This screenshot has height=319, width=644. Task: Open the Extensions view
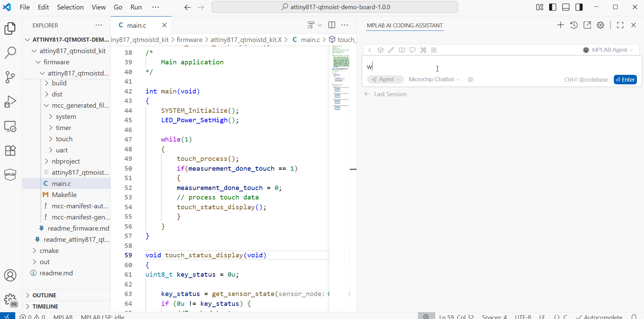[10, 150]
